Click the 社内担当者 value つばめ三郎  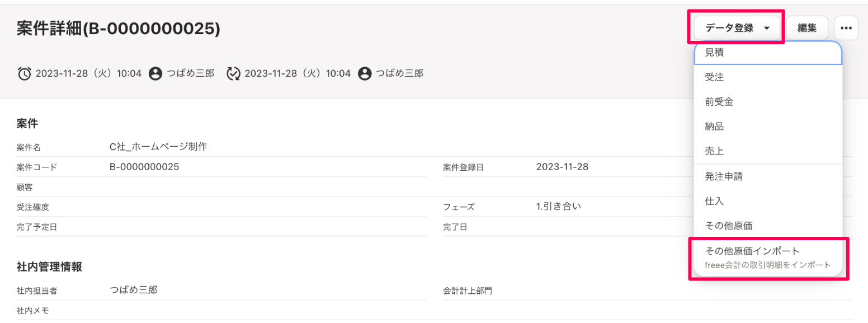tap(133, 289)
